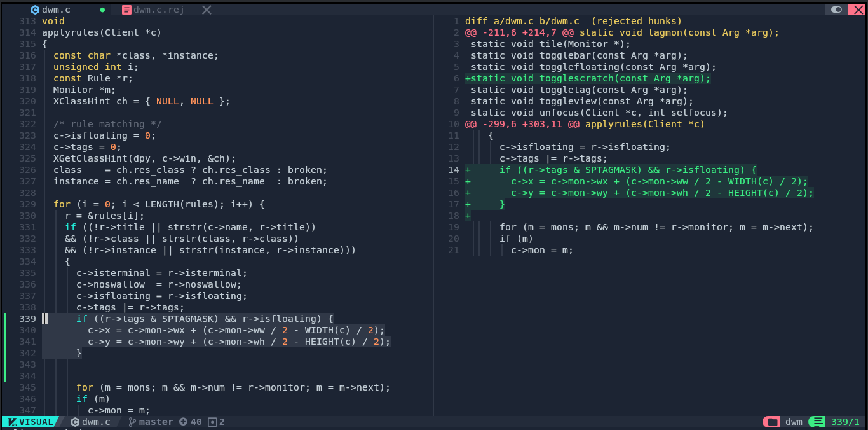Click 'c->tags = 0;' line
Viewport: 868px width, 430px height.
point(88,147)
